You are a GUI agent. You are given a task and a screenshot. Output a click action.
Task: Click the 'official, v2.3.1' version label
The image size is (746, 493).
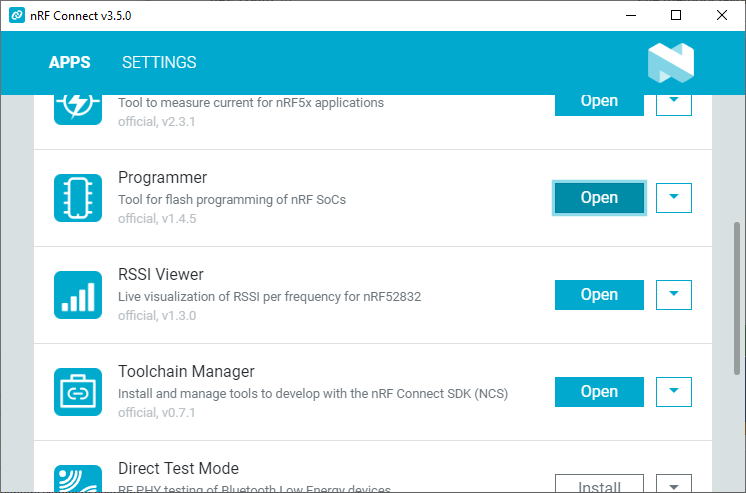click(157, 122)
